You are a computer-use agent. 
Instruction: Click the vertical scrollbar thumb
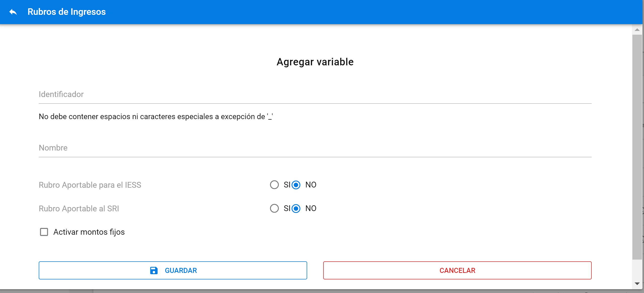point(637,147)
